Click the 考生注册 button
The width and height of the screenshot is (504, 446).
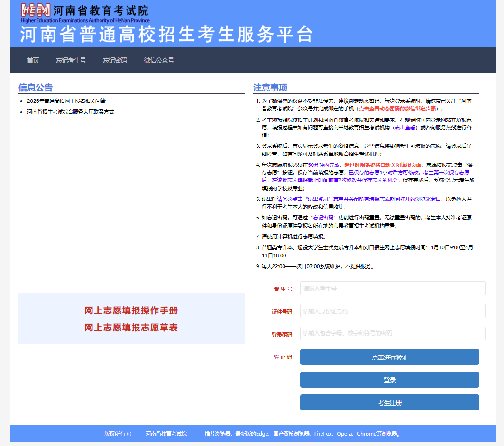pos(389,402)
